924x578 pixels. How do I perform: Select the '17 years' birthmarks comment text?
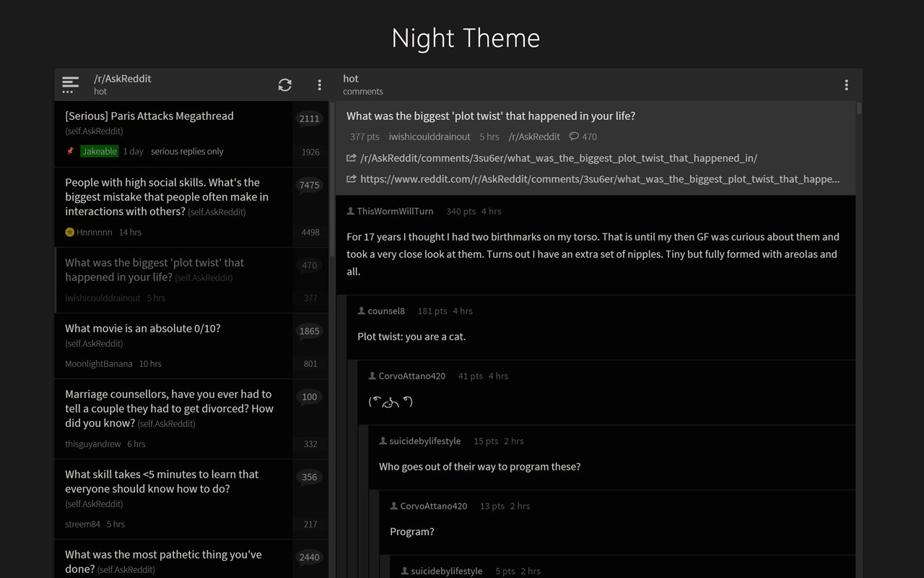(x=593, y=254)
